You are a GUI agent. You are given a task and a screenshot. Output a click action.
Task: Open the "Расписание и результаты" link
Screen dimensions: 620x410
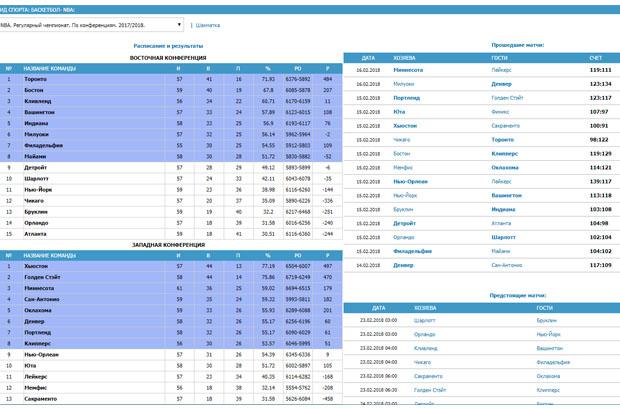click(x=168, y=46)
